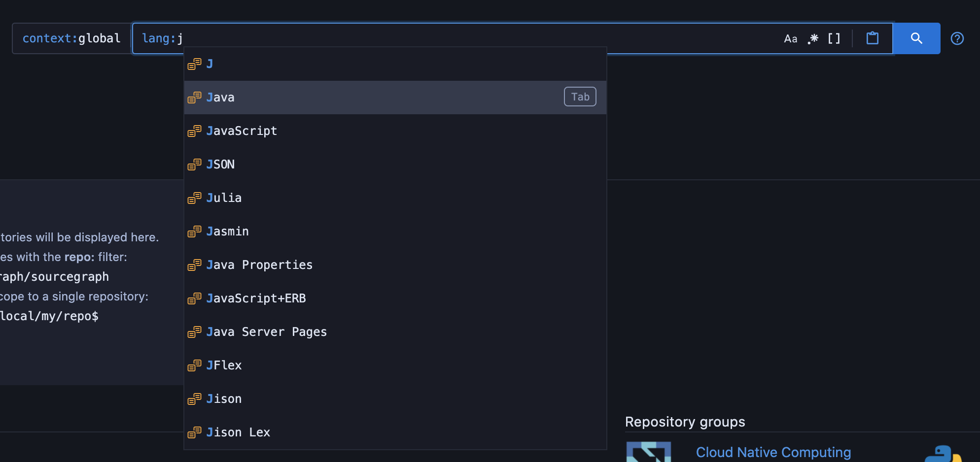This screenshot has height=462, width=980.
Task: Select the Jison suggestion
Action: point(395,399)
